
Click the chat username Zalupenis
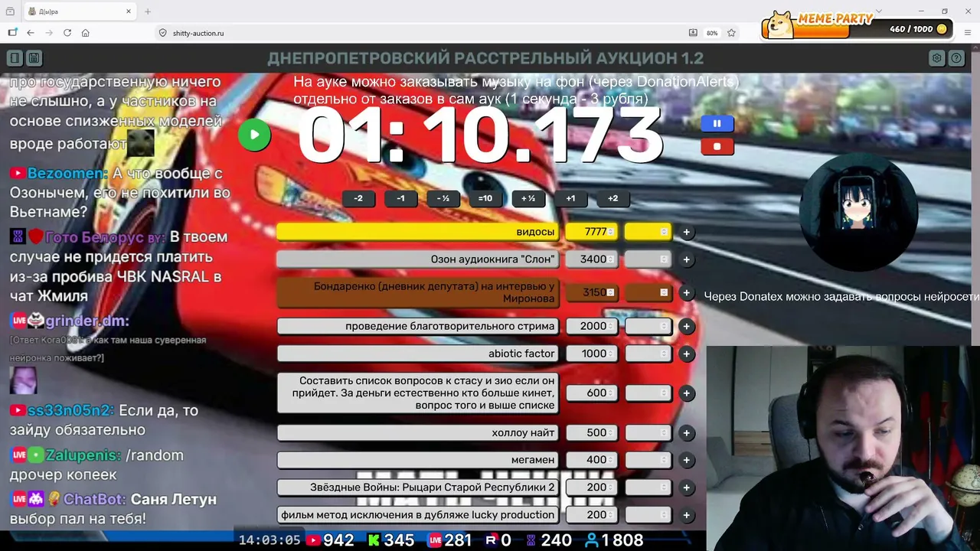83,455
